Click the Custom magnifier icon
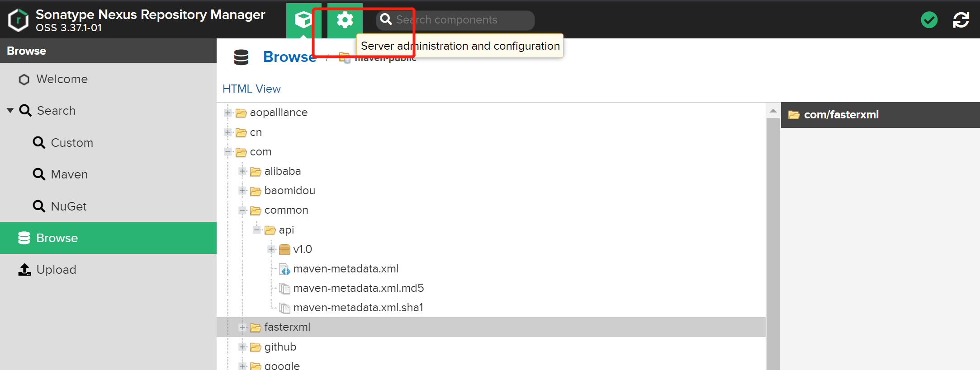 [39, 142]
